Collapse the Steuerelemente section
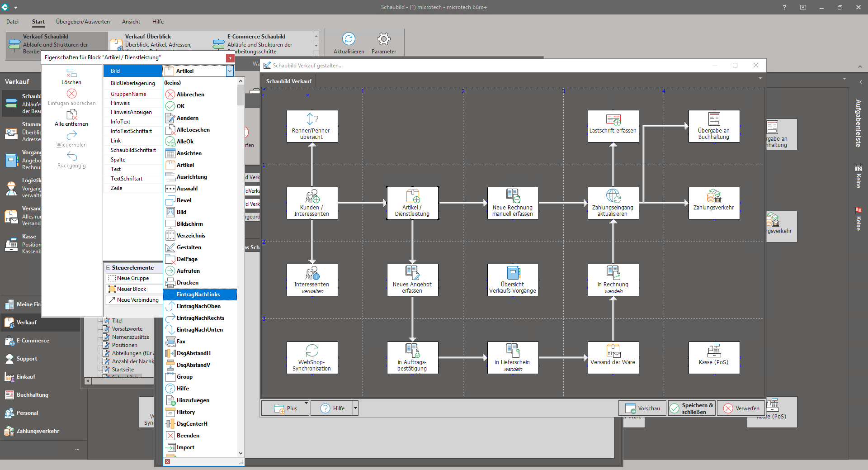Image resolution: width=868 pixels, height=470 pixels. click(108, 268)
